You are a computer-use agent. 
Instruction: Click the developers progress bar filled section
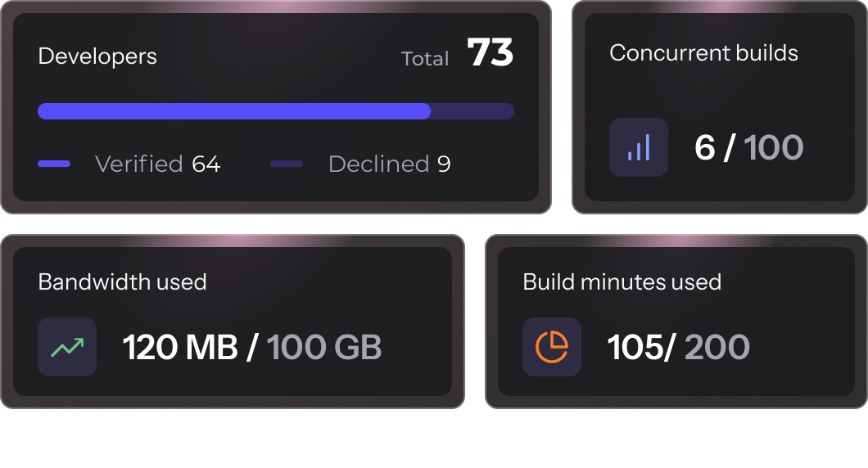click(234, 111)
